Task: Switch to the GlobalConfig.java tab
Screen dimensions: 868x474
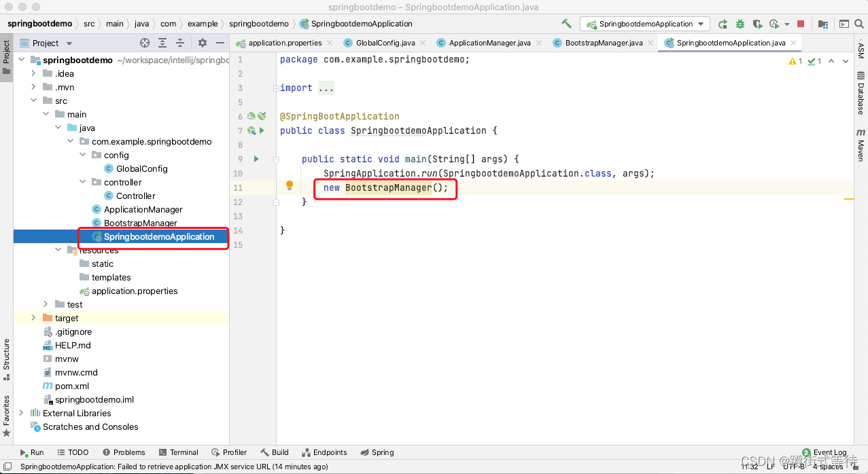Action: coord(385,43)
